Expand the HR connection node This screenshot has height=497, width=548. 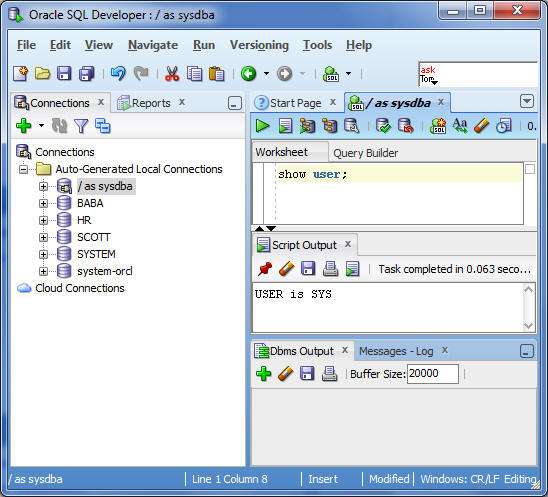(43, 220)
